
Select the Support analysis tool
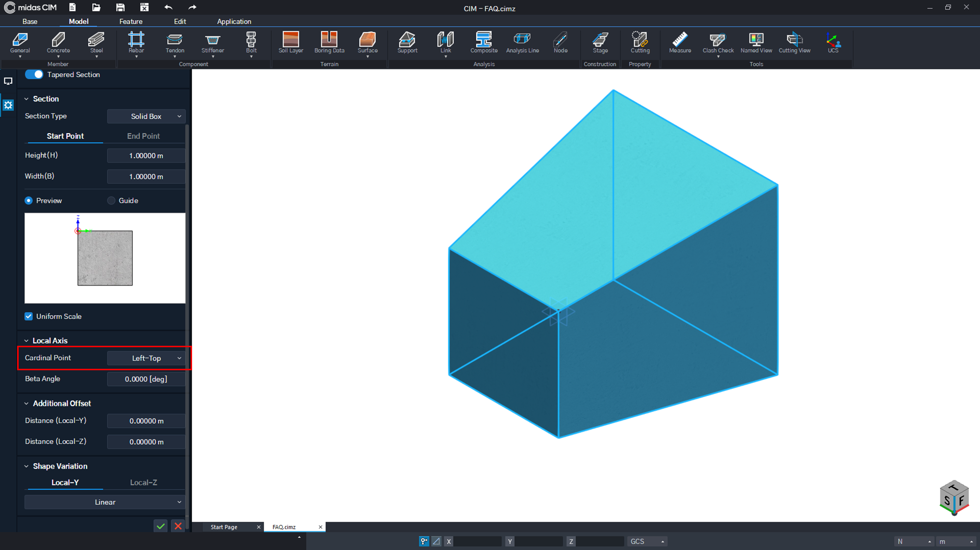[x=407, y=43]
